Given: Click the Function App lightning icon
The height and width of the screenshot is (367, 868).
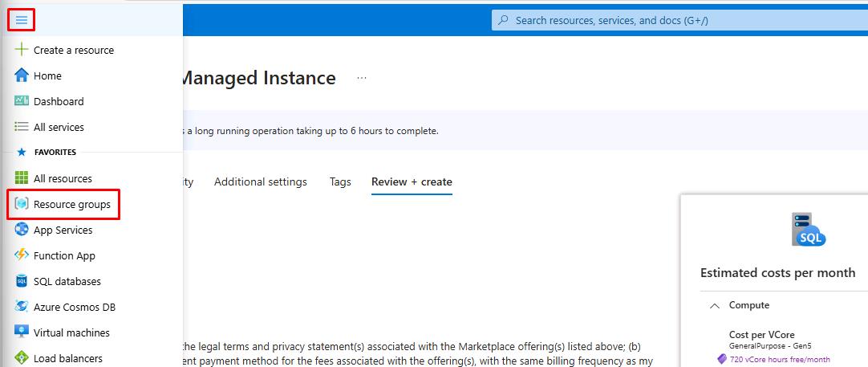Looking at the screenshot, I should tap(21, 255).
